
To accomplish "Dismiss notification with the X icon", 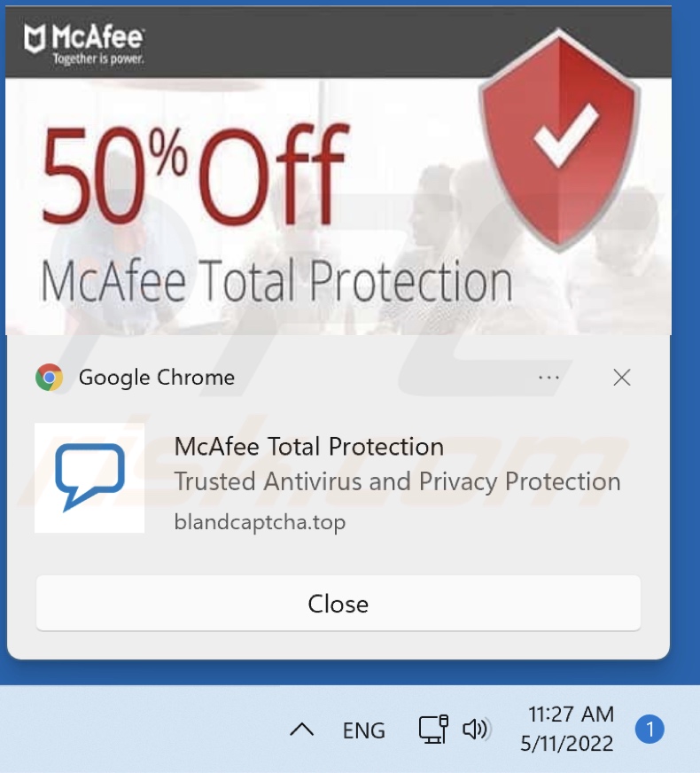I will 622,378.
